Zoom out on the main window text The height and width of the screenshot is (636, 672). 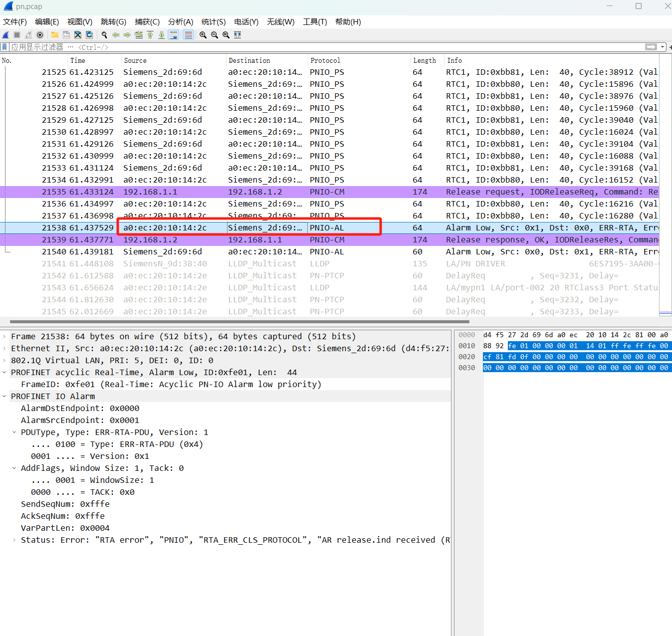point(215,35)
